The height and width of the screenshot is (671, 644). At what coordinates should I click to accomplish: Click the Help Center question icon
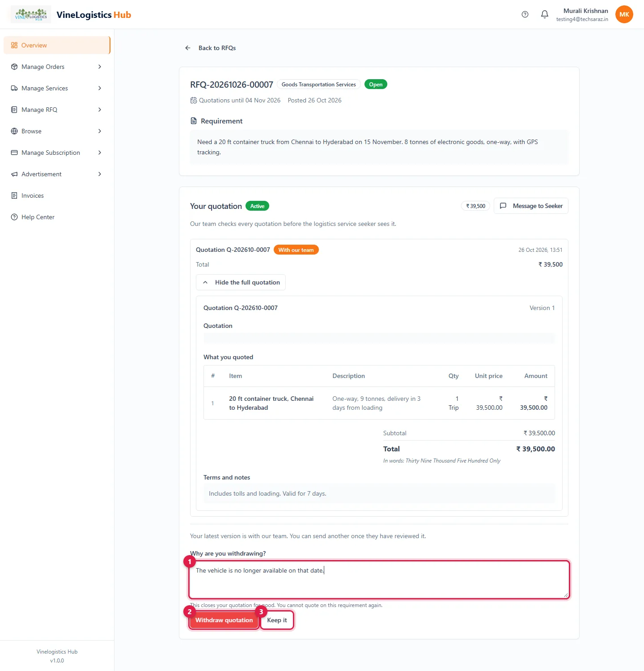pyautogui.click(x=14, y=217)
